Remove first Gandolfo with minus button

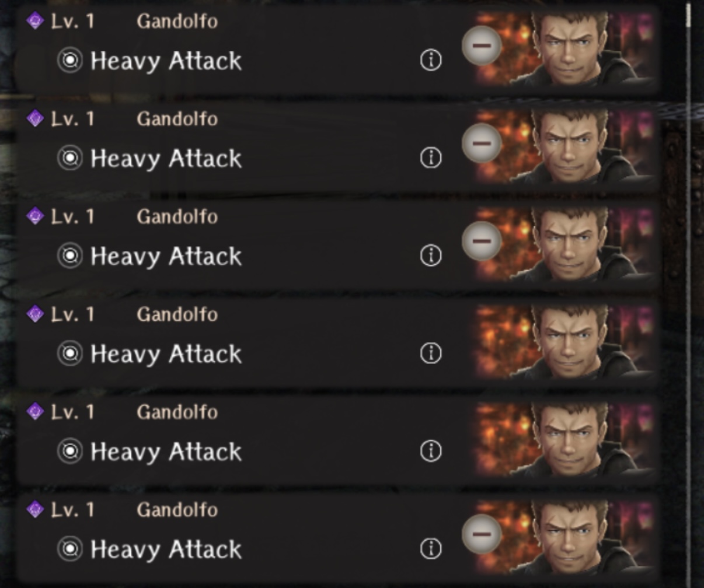482,45
